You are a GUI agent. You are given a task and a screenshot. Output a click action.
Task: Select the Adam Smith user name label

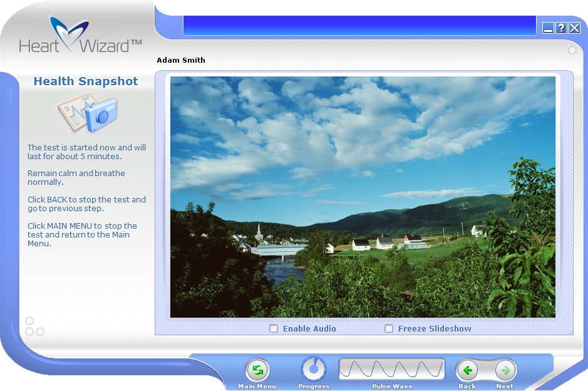coord(181,61)
